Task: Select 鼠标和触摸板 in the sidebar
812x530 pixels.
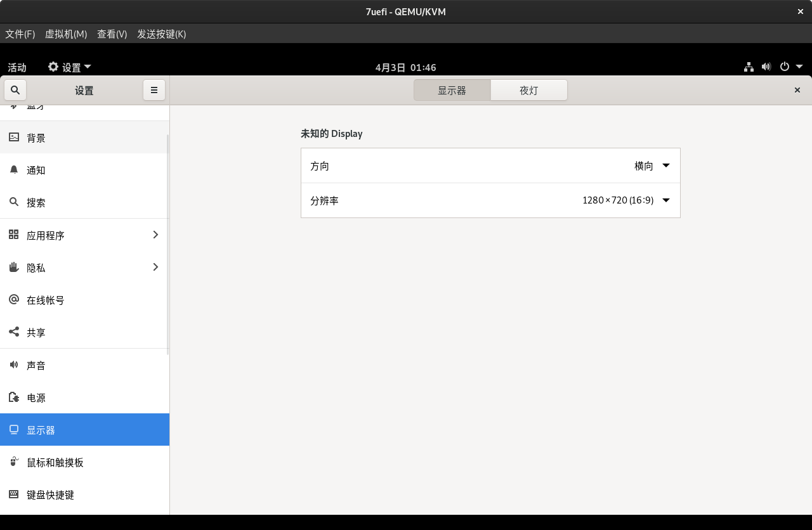Action: click(84, 462)
